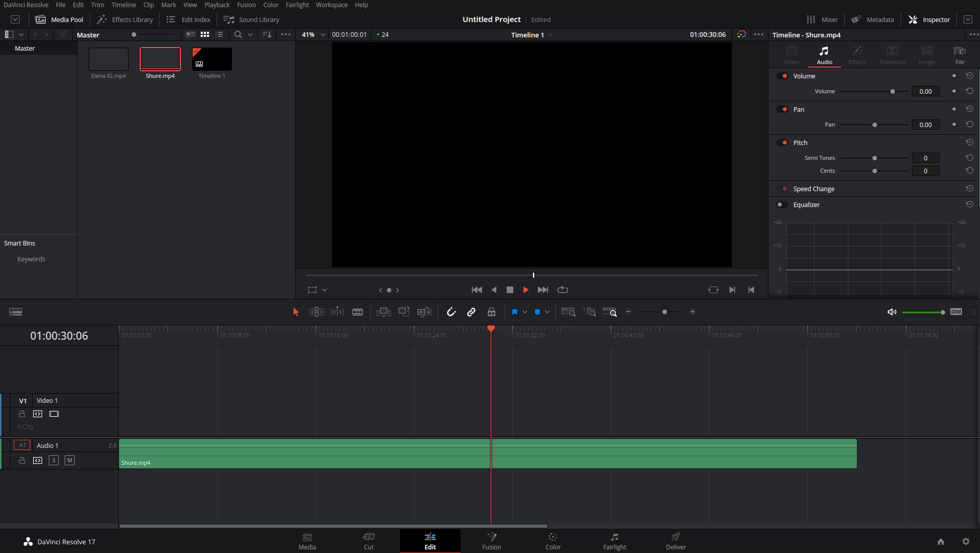Open the Effects Library panel
This screenshot has height=553, width=980.
coord(126,19)
